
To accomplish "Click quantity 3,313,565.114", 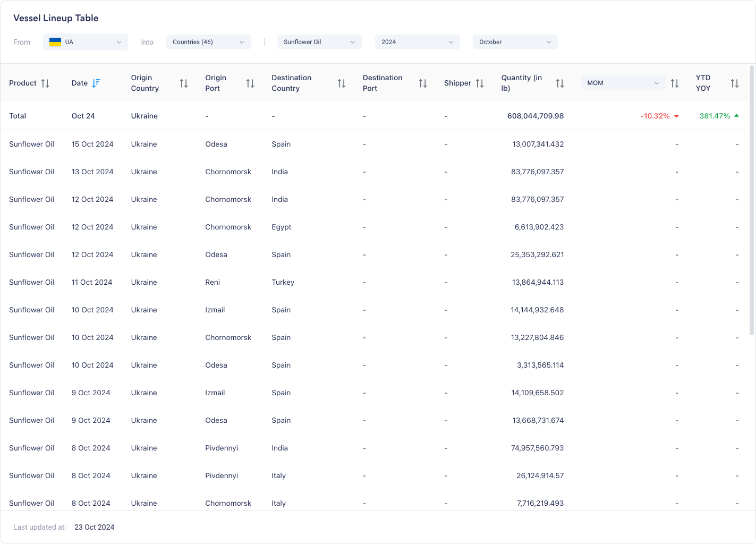I will (x=540, y=365).
